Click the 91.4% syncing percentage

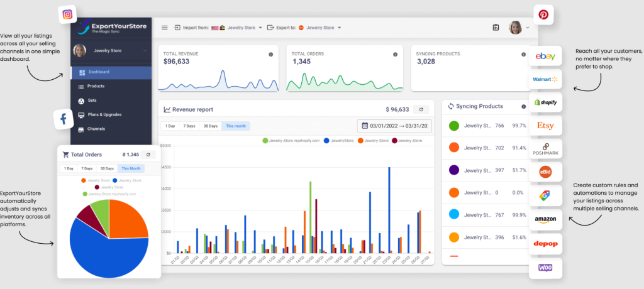coord(519,148)
